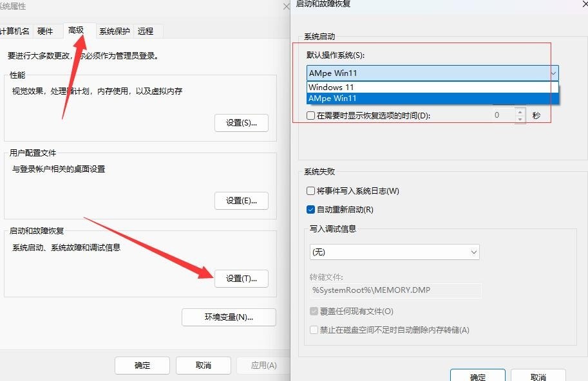Confirm 启动和故障恢复 with 确定

tap(478, 375)
